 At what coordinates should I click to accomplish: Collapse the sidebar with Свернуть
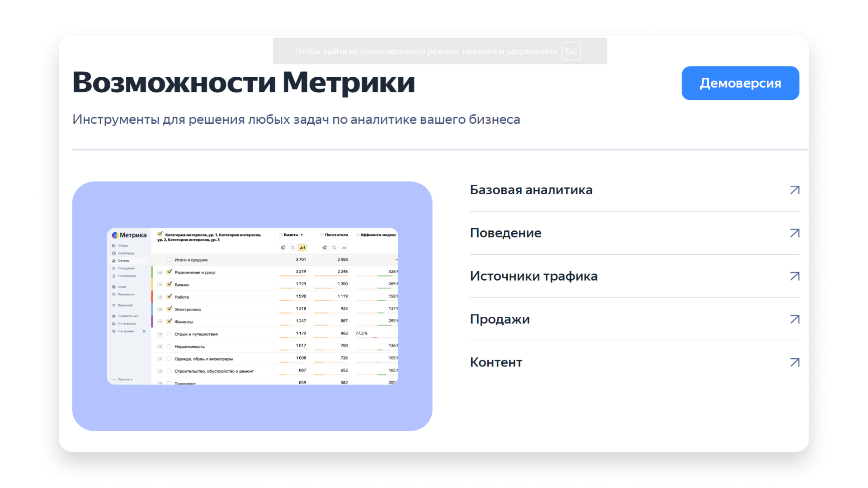tap(123, 379)
